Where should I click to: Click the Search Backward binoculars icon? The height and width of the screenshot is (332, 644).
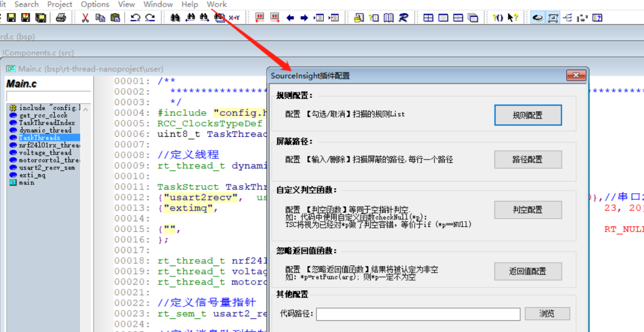point(190,17)
